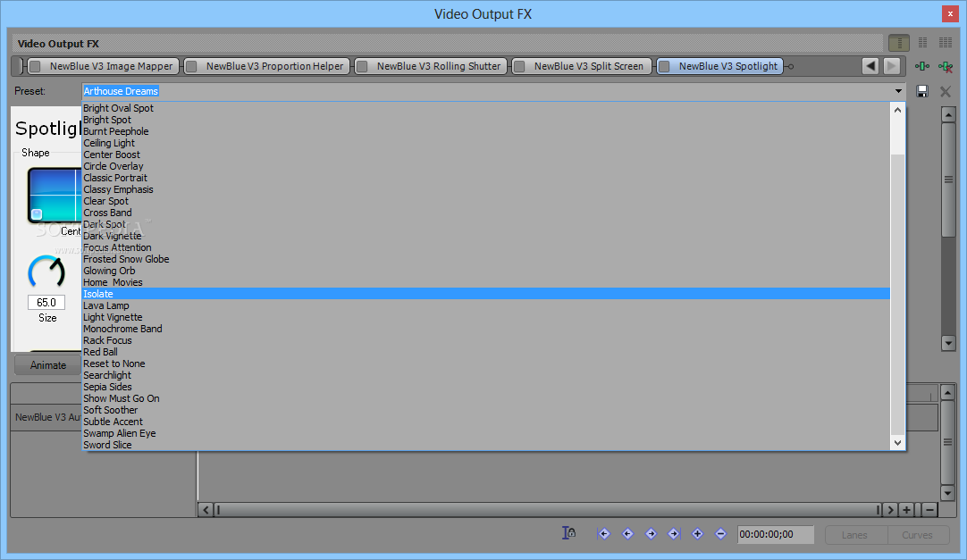Click the Lanes button
Viewport: 967px width, 560px height.
854,535
